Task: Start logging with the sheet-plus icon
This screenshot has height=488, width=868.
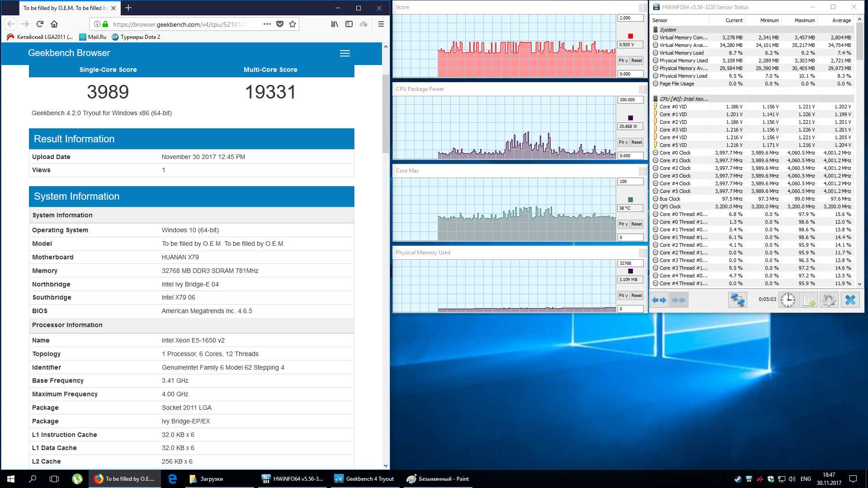Action: [808, 300]
